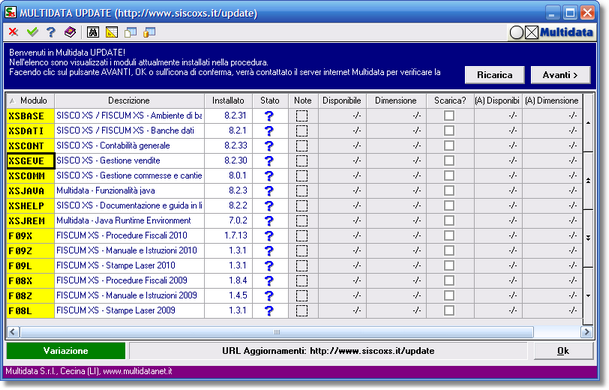Click the Avanti > button
609x390 pixels.
[560, 75]
